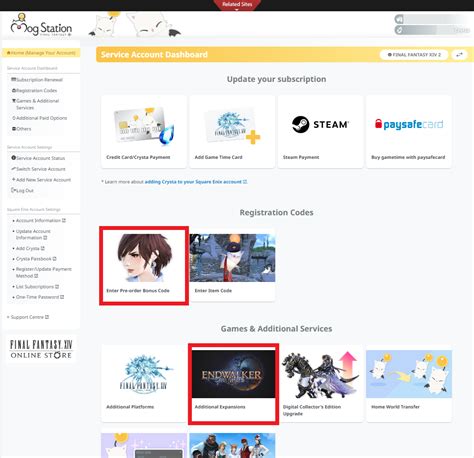This screenshot has width=474, height=458.
Task: Open Home (Manage Your Account) in sidebar
Action: [41, 53]
